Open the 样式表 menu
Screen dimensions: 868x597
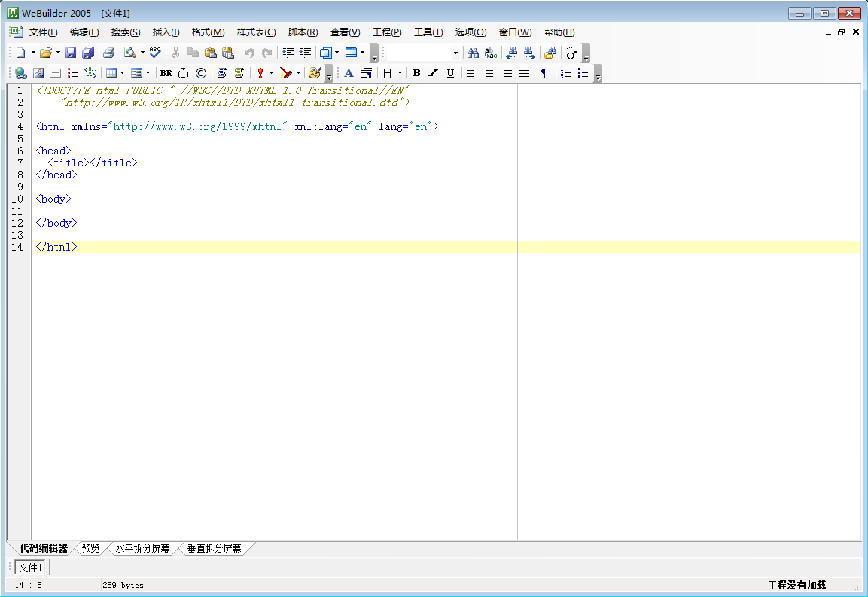pyautogui.click(x=256, y=32)
